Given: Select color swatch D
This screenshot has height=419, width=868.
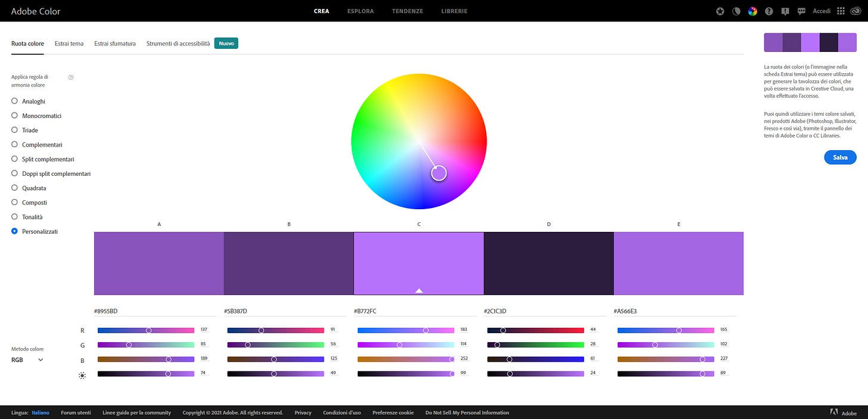Looking at the screenshot, I should [x=549, y=263].
